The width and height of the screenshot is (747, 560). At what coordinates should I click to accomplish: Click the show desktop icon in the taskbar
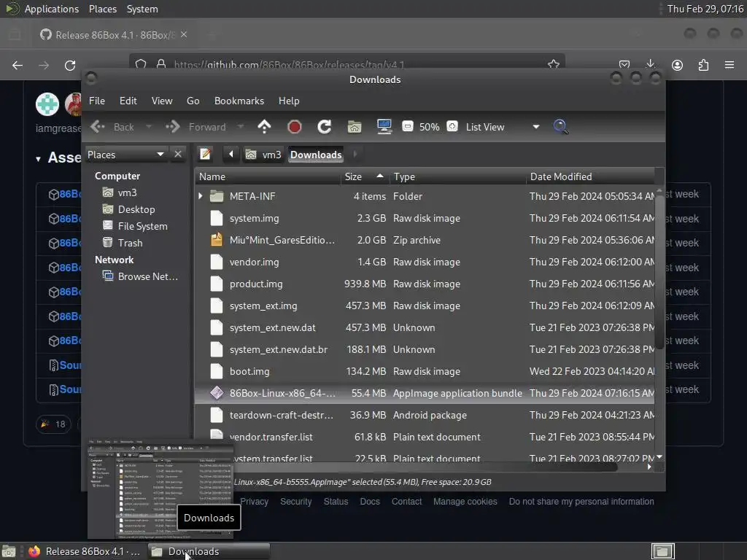(9, 551)
